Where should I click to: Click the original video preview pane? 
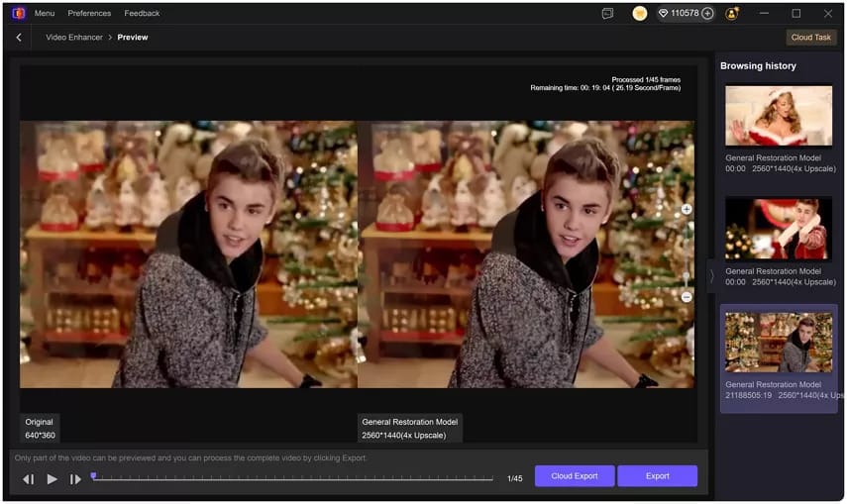188,253
